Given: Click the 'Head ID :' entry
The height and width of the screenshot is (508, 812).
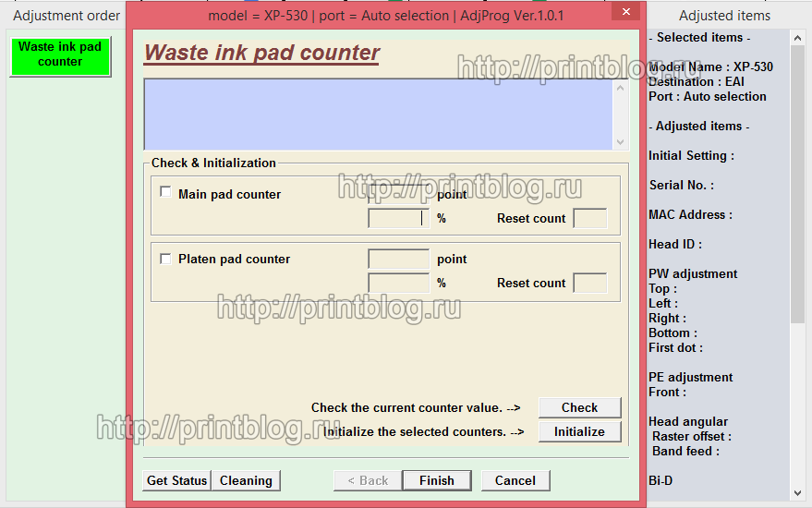Looking at the screenshot, I should pyautogui.click(x=675, y=245).
